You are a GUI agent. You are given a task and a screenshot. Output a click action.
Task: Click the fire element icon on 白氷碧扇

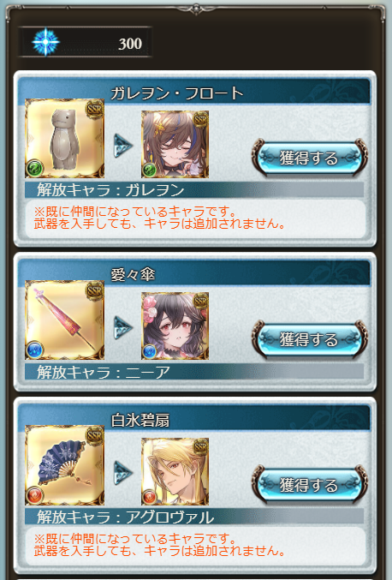coord(35,495)
